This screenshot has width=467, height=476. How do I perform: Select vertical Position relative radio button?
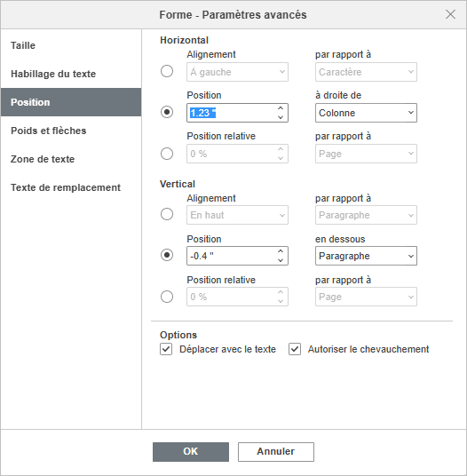[167, 297]
